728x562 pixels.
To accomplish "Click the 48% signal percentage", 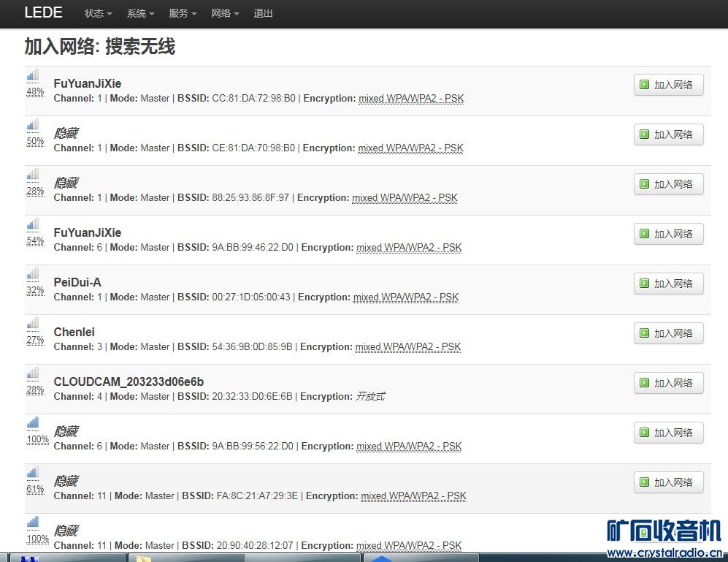I will pyautogui.click(x=35, y=91).
